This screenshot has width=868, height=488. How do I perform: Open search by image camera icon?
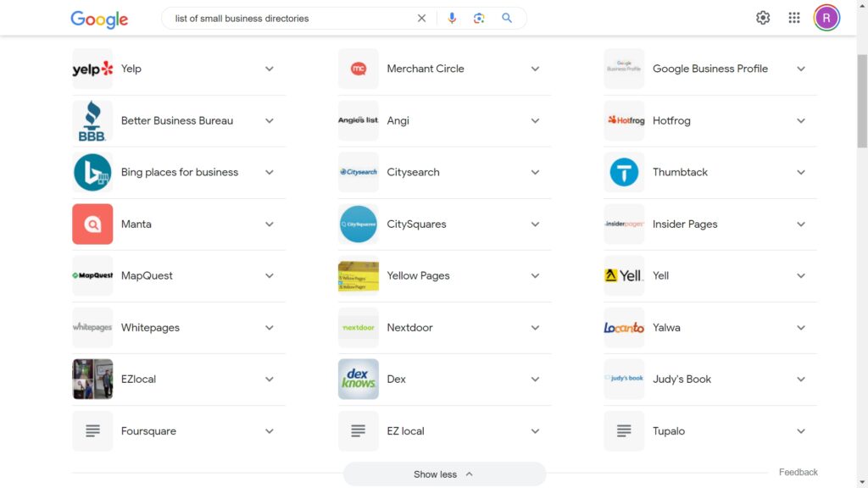point(479,17)
